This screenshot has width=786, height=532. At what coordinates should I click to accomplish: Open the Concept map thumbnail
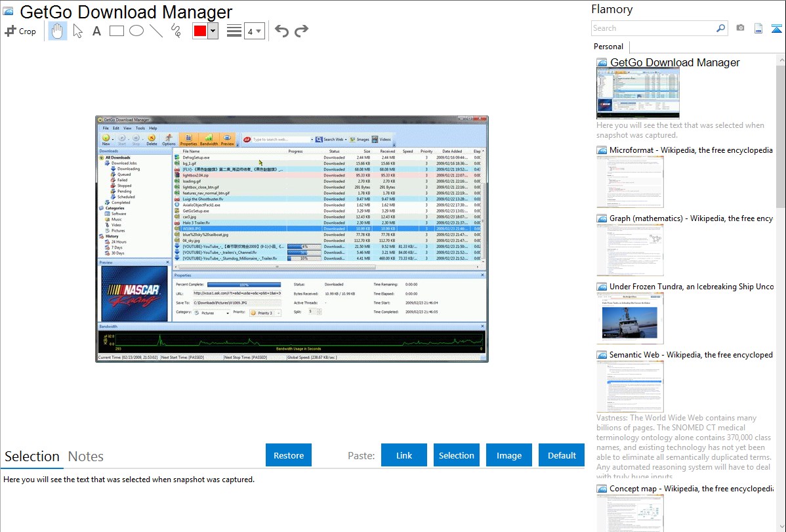(x=630, y=514)
